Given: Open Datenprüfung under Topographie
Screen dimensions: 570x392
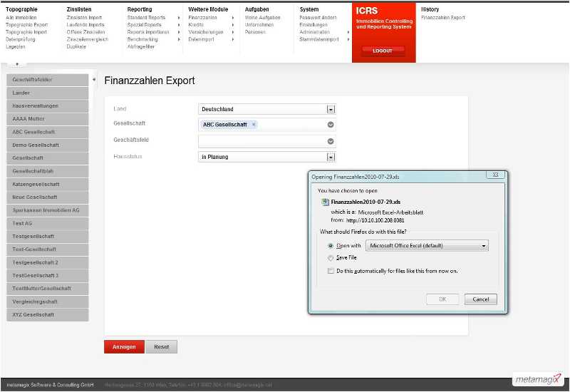Looking at the screenshot, I should point(21,39).
